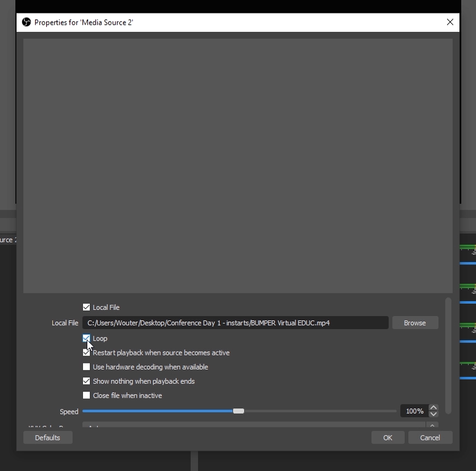Screen dimensions: 476x471
Task: Click the gray media preview area
Action: pyautogui.click(x=237, y=165)
